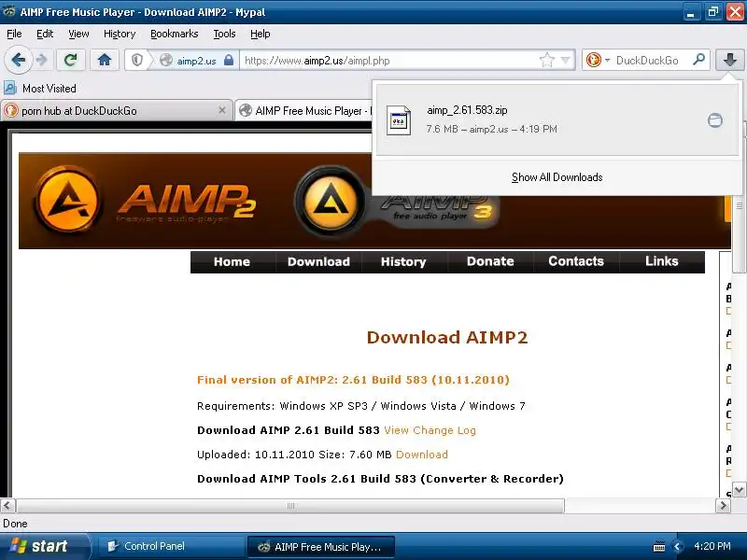This screenshot has width=747, height=560.
Task: Open the File menu
Action: (x=14, y=34)
